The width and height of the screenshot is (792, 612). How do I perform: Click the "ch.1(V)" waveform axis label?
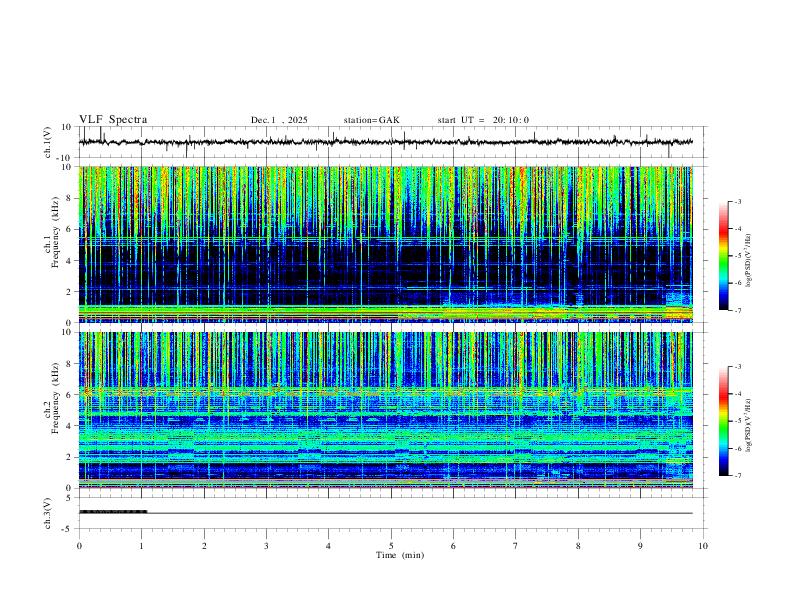pyautogui.click(x=48, y=142)
